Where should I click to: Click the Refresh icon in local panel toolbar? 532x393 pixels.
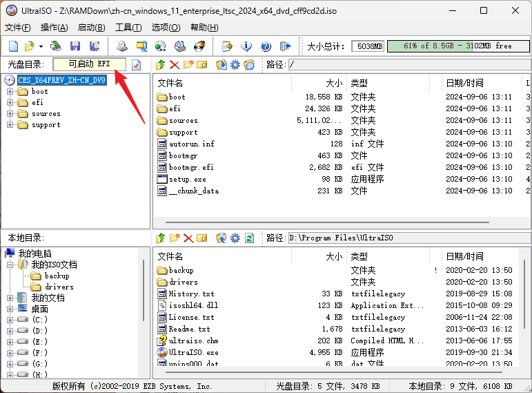click(x=249, y=238)
